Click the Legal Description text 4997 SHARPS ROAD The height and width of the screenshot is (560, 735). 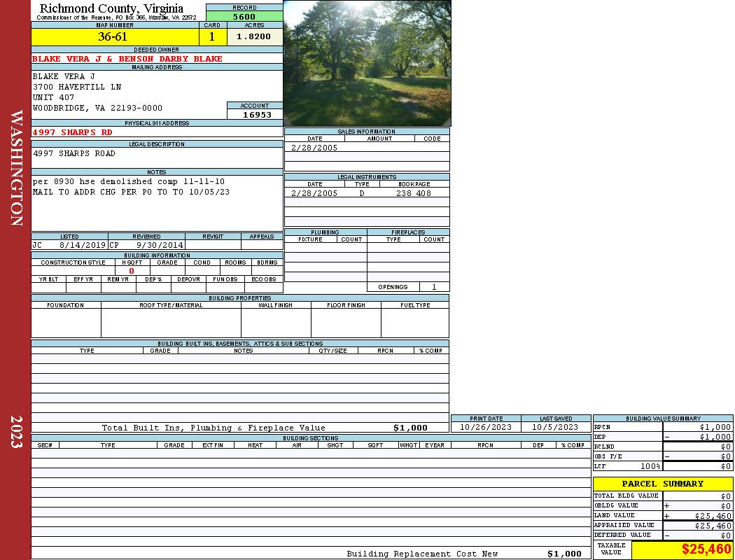tap(74, 153)
